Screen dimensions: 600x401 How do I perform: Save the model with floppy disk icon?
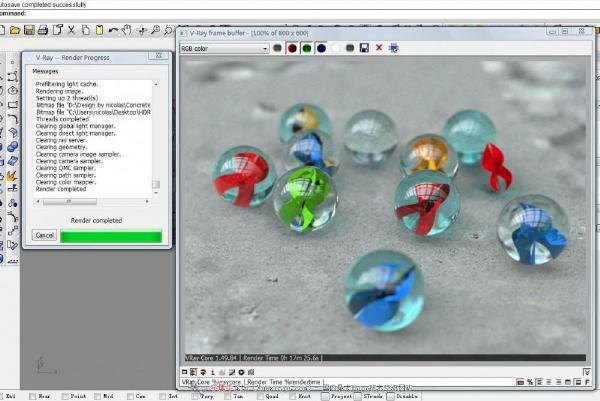click(x=29, y=30)
